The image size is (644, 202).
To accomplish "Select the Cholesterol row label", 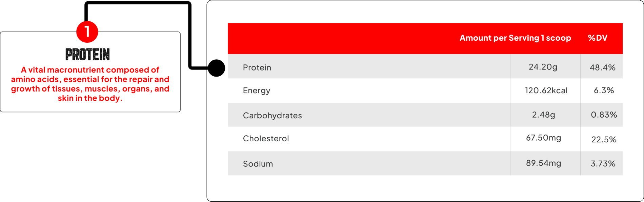I will [x=266, y=139].
